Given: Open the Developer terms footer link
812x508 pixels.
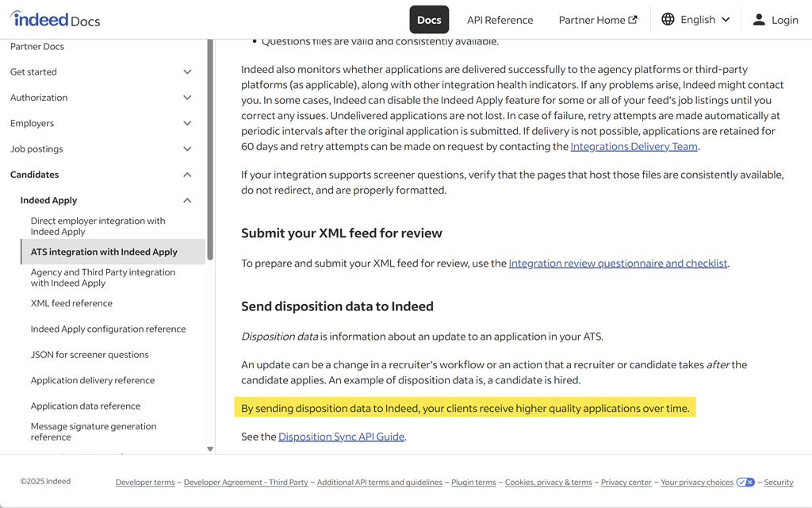Looking at the screenshot, I should coord(145,483).
